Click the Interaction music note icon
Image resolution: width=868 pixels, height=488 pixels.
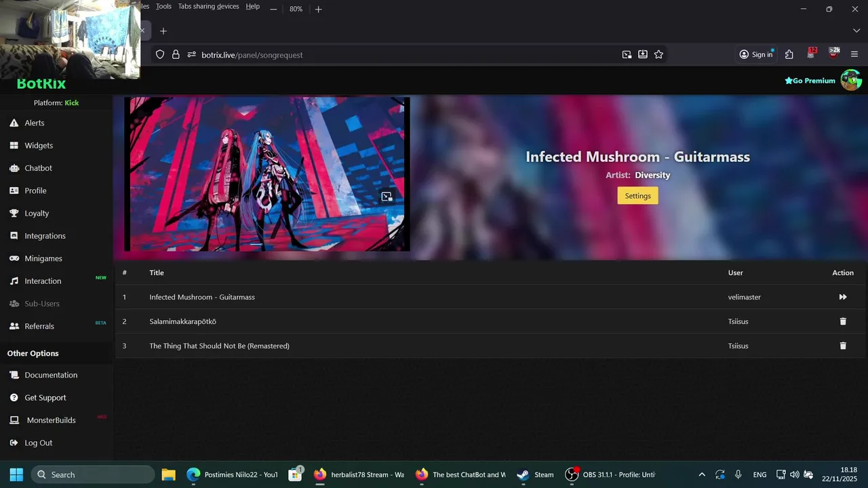click(x=14, y=281)
